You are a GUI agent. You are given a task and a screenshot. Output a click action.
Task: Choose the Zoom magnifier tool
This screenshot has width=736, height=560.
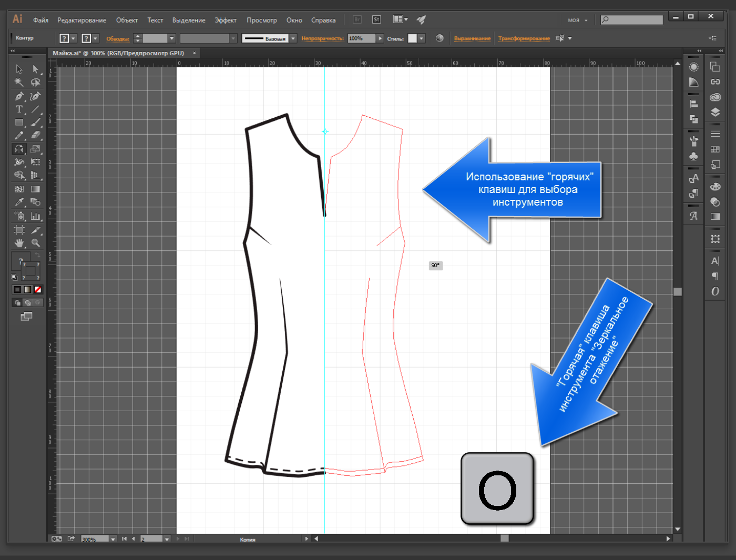(x=35, y=243)
